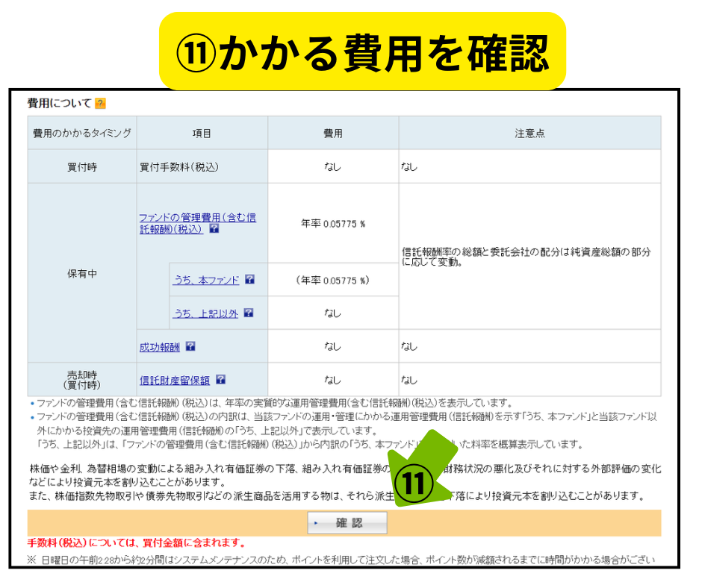The image size is (702, 588).
Task: Select the 年率 0.05775 % fee value
Action: pyautogui.click(x=333, y=223)
